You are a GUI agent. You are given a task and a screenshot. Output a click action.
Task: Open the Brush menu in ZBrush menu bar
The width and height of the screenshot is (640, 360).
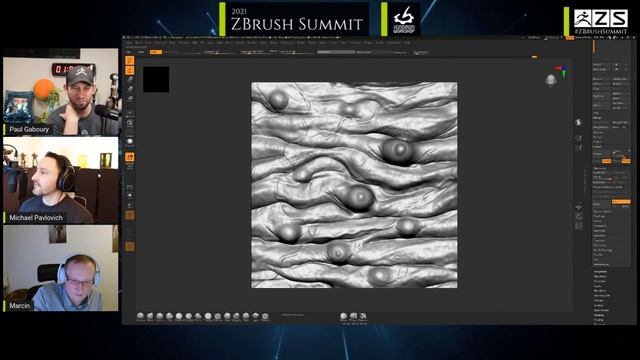point(139,42)
